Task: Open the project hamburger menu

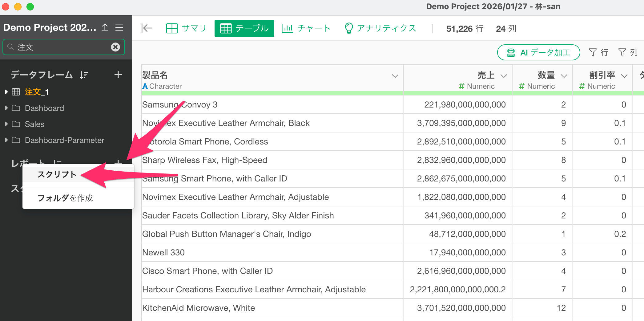Action: click(119, 27)
